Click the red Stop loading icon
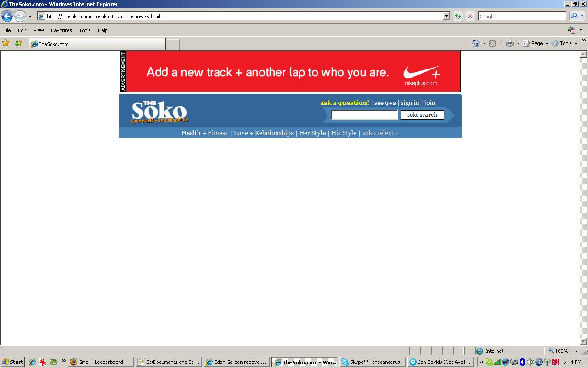588x368 pixels. point(469,17)
